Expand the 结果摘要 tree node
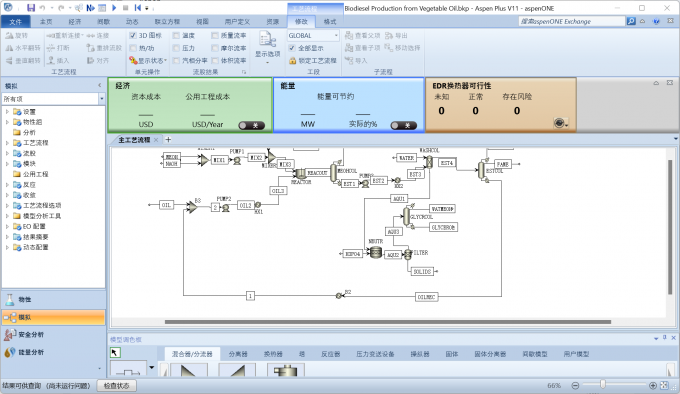Viewport: 680px width, 394px height. coord(7,237)
